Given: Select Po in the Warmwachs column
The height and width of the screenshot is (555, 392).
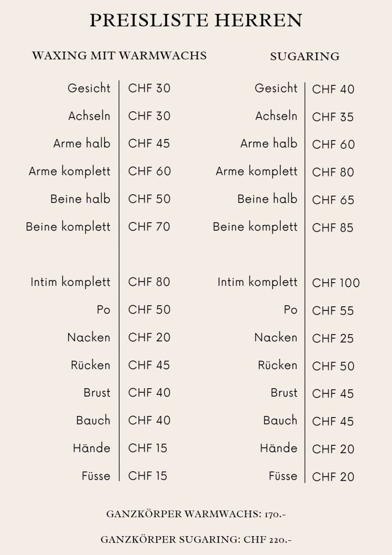Looking at the screenshot, I should [103, 309].
